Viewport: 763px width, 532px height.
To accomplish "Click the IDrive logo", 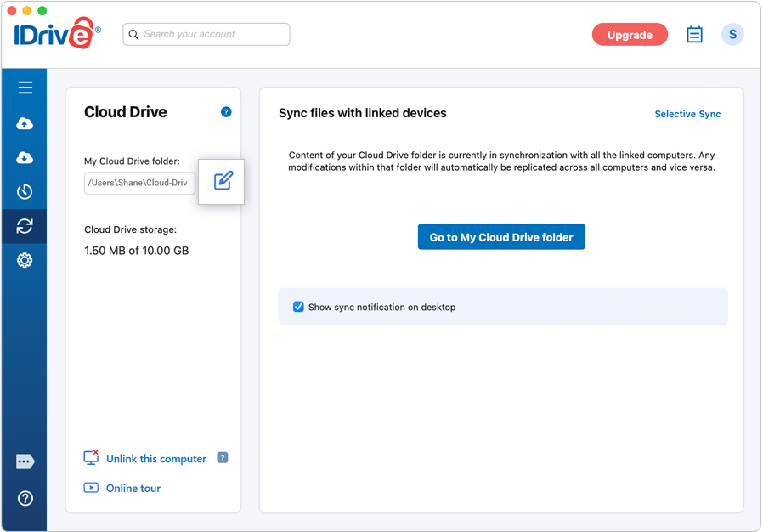I will click(58, 33).
